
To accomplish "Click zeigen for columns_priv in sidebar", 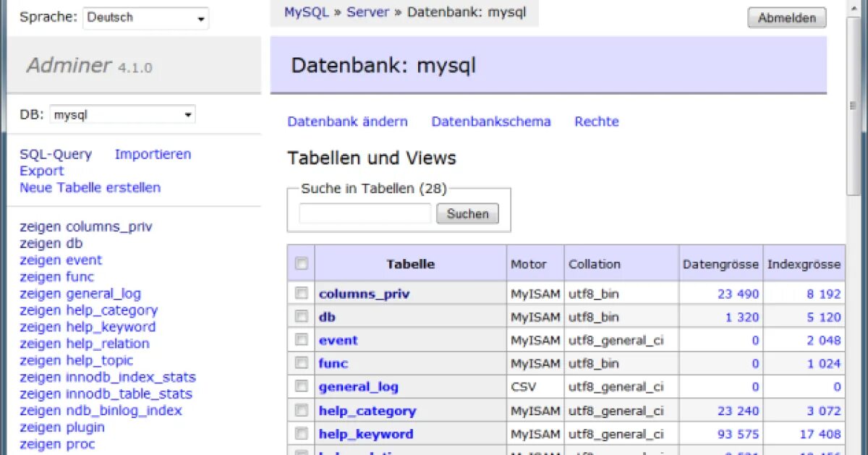I will pyautogui.click(x=41, y=226).
